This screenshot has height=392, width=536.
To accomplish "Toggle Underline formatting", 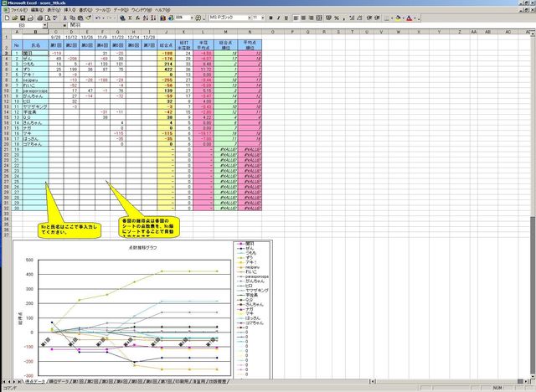I will coord(287,18).
